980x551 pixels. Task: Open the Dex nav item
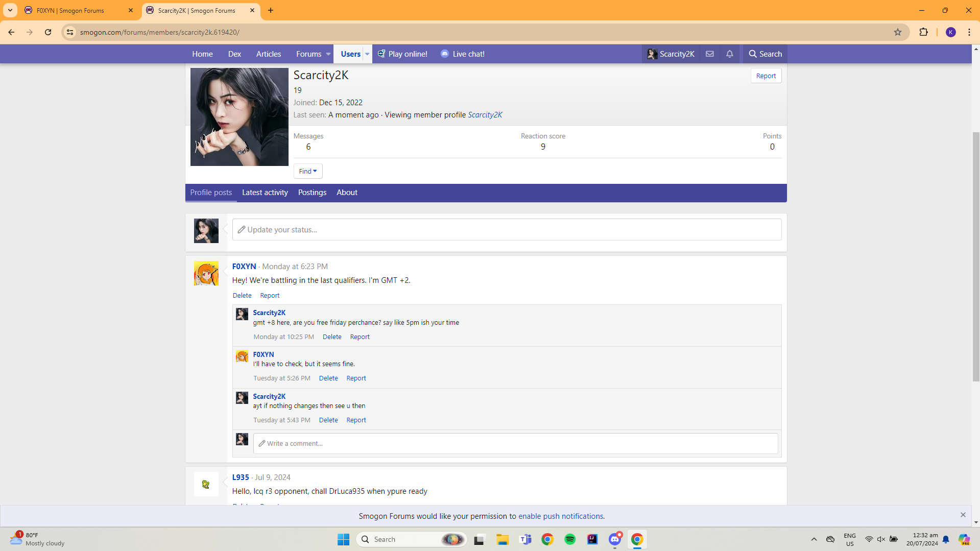pos(234,54)
